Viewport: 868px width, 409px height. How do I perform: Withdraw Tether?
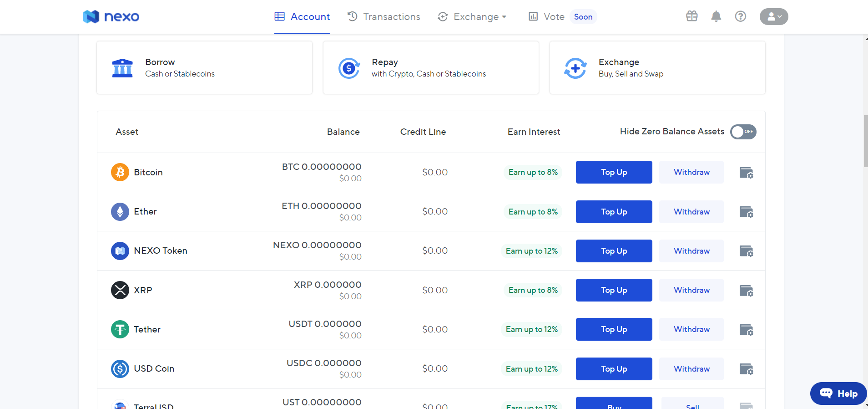[x=691, y=329]
